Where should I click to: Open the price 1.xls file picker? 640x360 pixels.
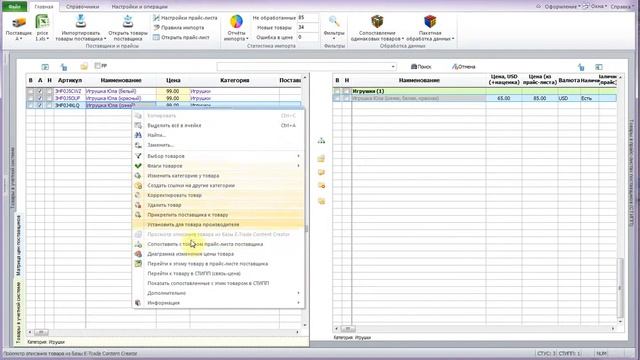click(x=42, y=28)
